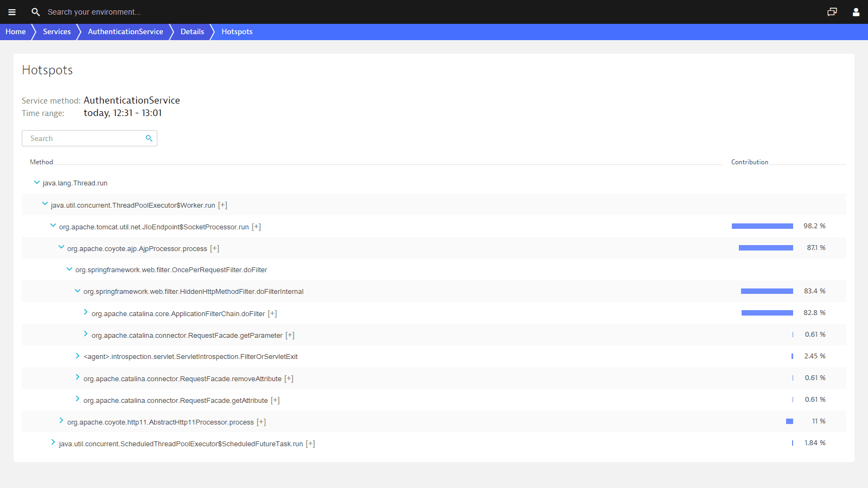Go to Home breadcrumb
Image resolution: width=868 pixels, height=488 pixels.
click(x=16, y=31)
